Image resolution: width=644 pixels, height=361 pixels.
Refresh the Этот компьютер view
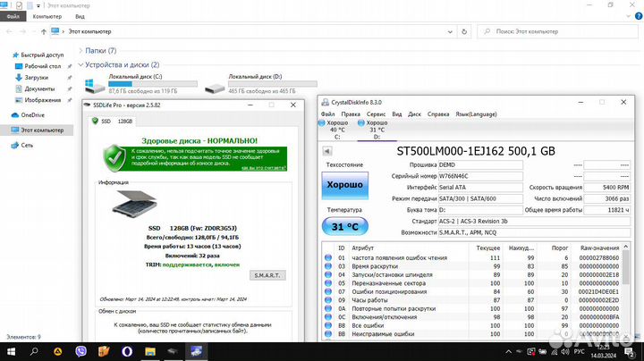[464, 31]
